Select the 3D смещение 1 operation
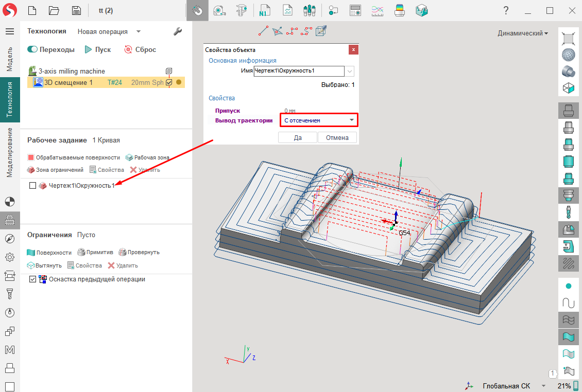 point(68,82)
